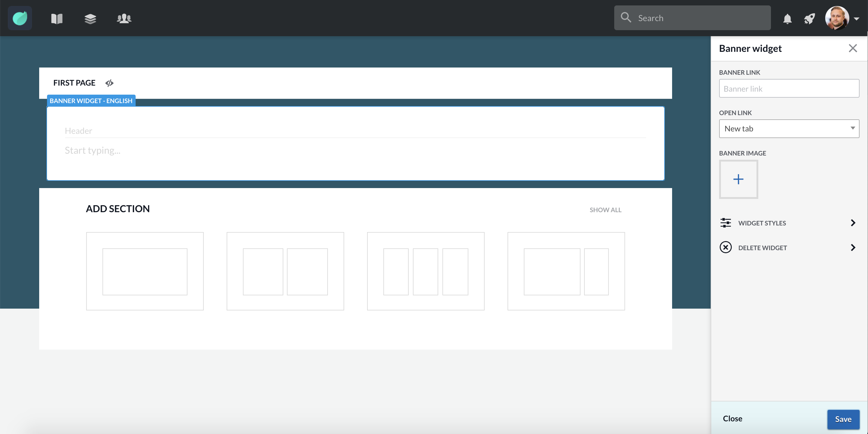Close the Banner widget panel with the X
This screenshot has height=434, width=868.
click(x=853, y=48)
